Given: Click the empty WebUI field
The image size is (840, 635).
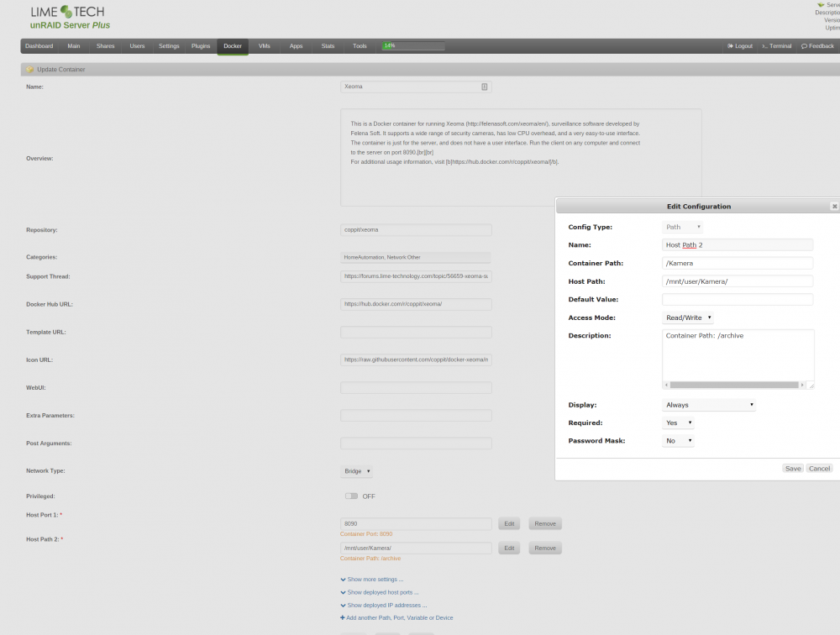Looking at the screenshot, I should (416, 387).
